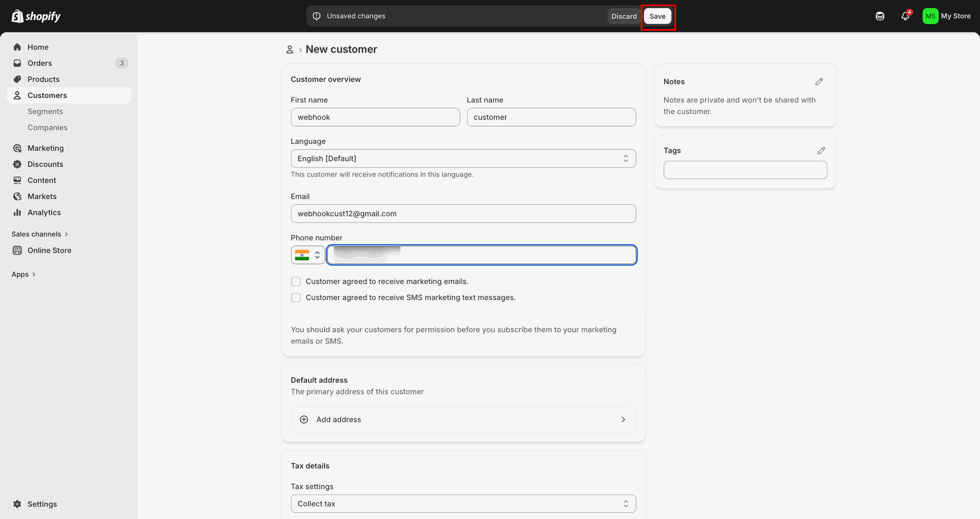Image resolution: width=980 pixels, height=519 pixels.
Task: Save the new customer
Action: point(657,16)
